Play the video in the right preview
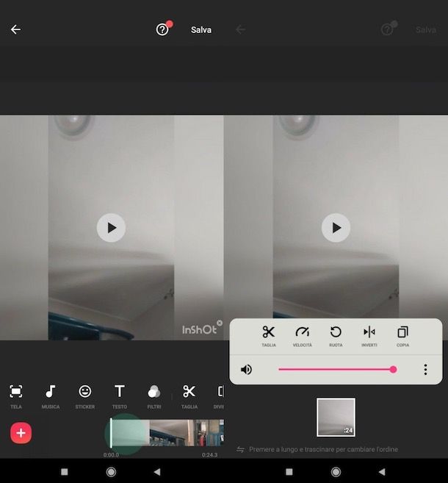Viewport: 448px width, 483px height. click(x=336, y=228)
